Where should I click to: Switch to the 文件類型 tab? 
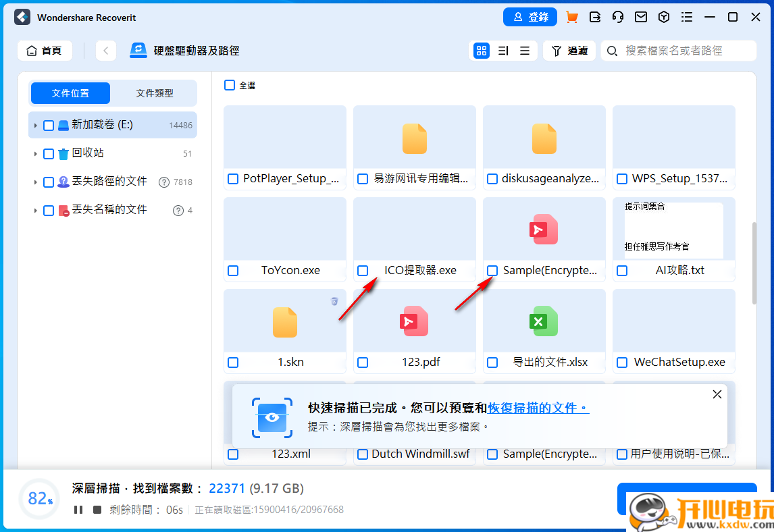coord(155,92)
